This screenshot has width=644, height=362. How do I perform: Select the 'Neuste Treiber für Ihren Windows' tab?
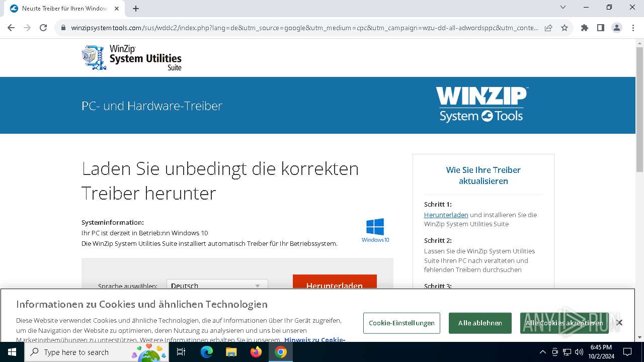tap(63, 9)
